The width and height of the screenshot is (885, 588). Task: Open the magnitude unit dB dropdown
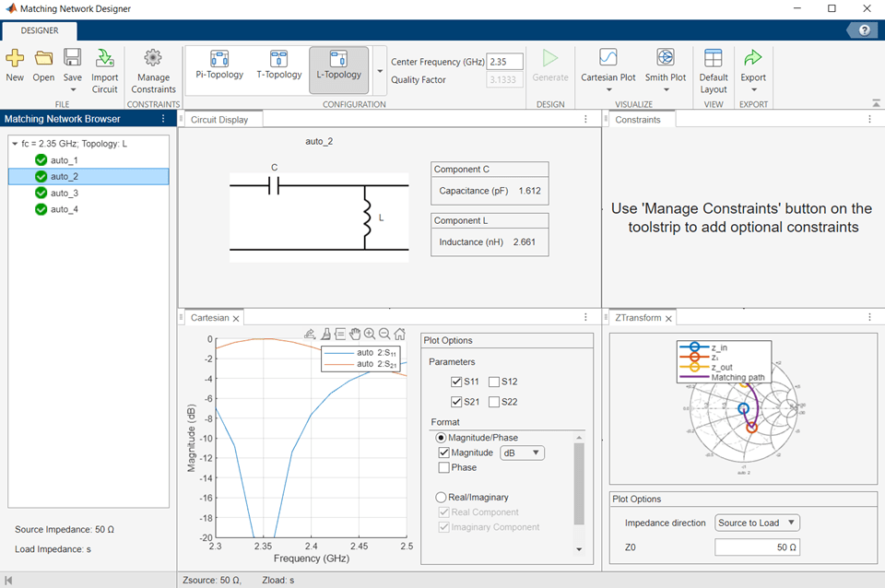click(522, 453)
